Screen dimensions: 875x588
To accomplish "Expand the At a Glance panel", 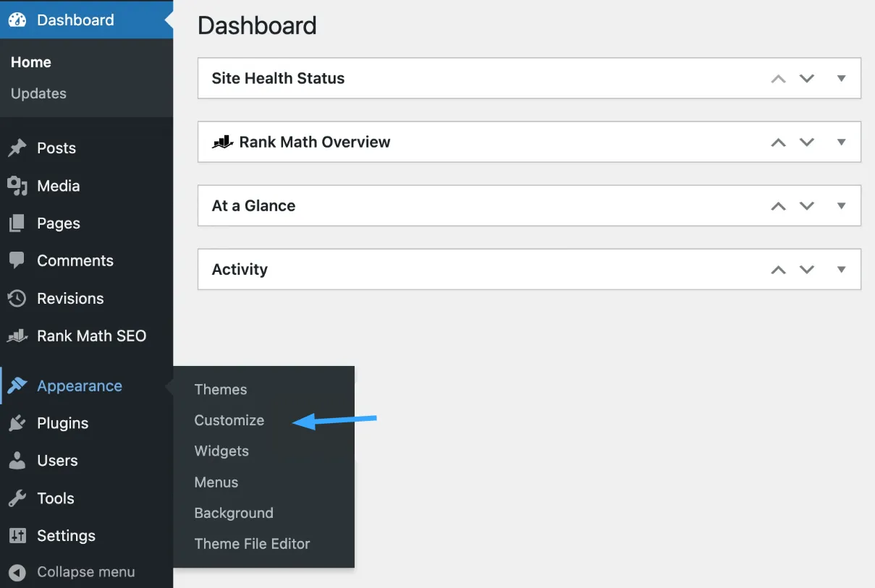I will [841, 205].
